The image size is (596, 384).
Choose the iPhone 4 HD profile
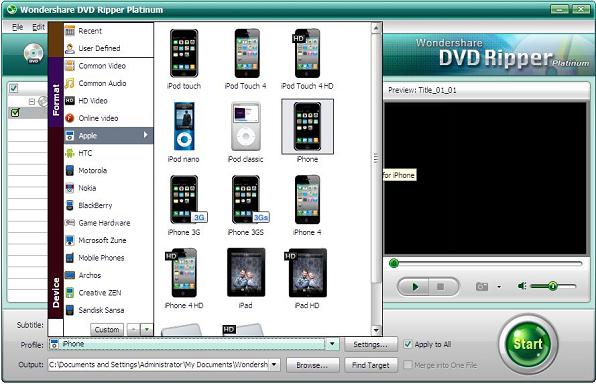pyautogui.click(x=181, y=272)
